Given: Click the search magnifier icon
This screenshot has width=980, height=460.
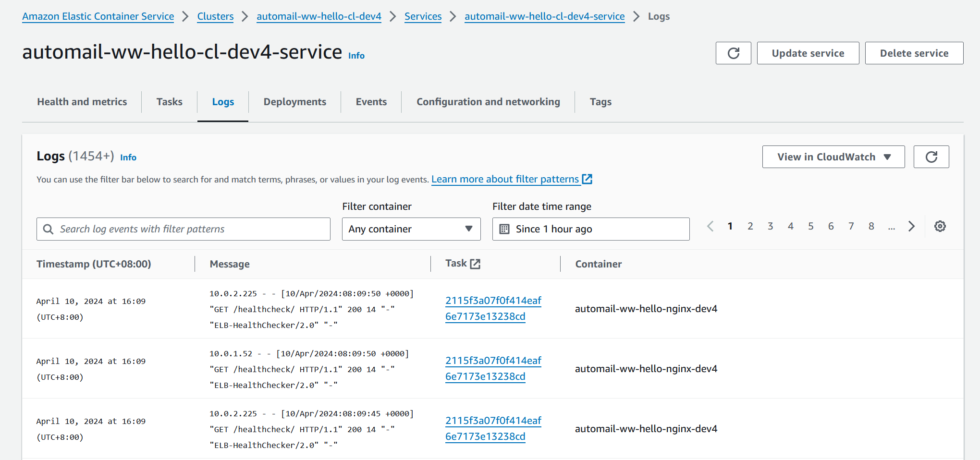Looking at the screenshot, I should 48,229.
